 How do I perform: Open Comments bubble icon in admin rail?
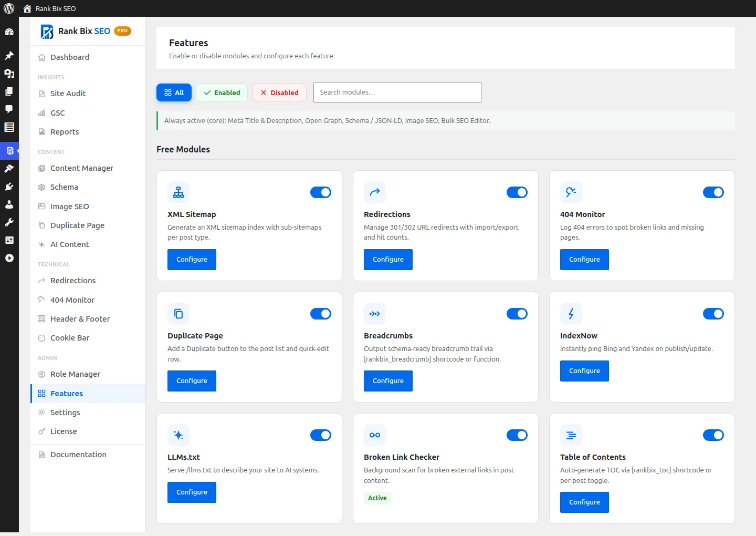pos(9,109)
